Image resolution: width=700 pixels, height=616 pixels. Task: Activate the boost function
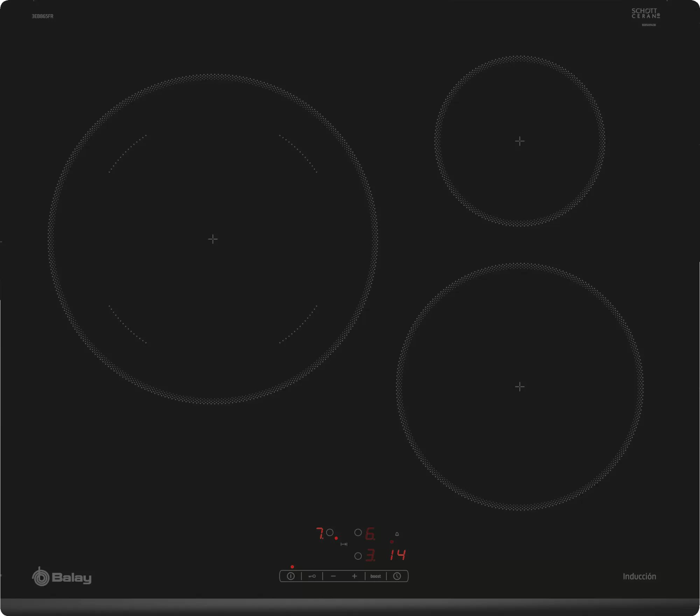point(376,576)
